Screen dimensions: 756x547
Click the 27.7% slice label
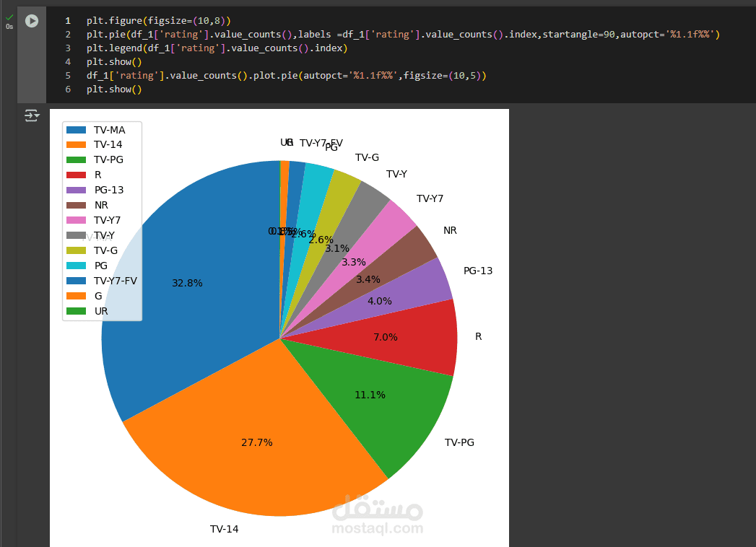point(257,442)
